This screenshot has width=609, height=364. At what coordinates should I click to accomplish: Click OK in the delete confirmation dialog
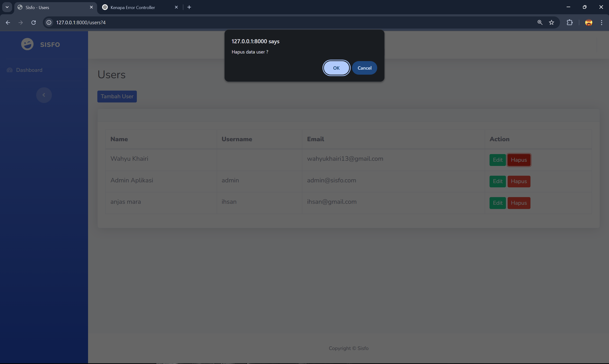(336, 68)
